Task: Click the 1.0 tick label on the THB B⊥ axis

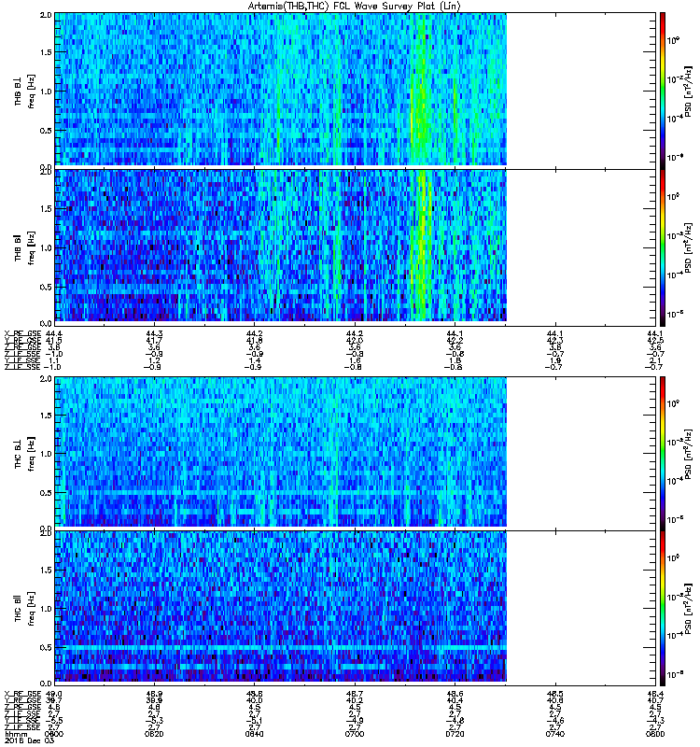Action: click(46, 92)
